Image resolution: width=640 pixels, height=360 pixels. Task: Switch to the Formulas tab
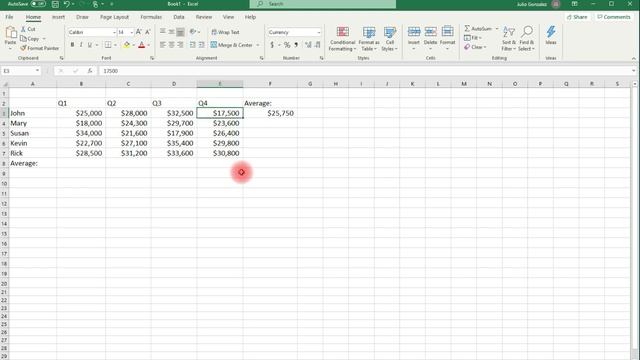tap(151, 17)
